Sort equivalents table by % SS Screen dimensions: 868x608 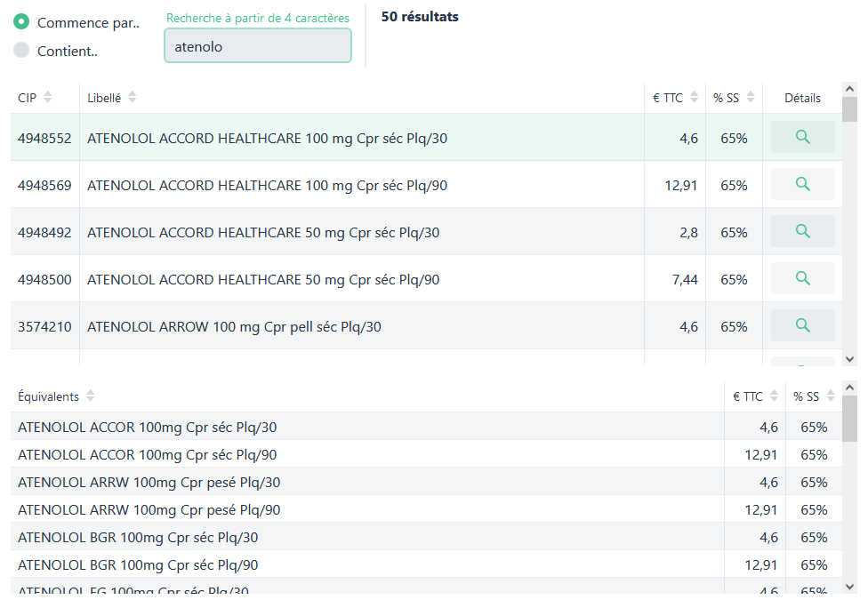[x=831, y=396]
